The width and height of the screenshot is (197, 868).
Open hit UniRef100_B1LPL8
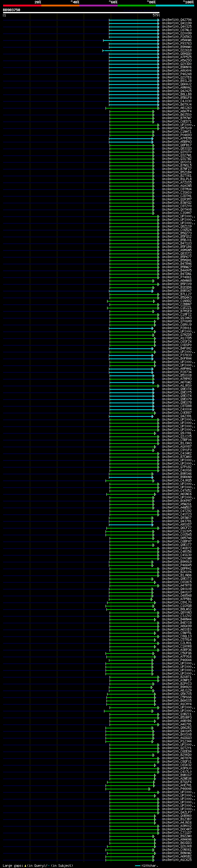pos(176,179)
